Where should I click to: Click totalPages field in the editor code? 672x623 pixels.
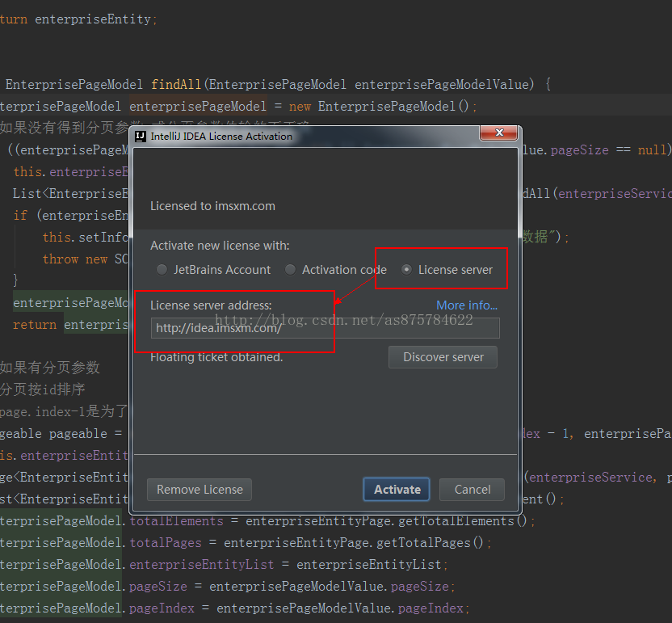coord(166,543)
